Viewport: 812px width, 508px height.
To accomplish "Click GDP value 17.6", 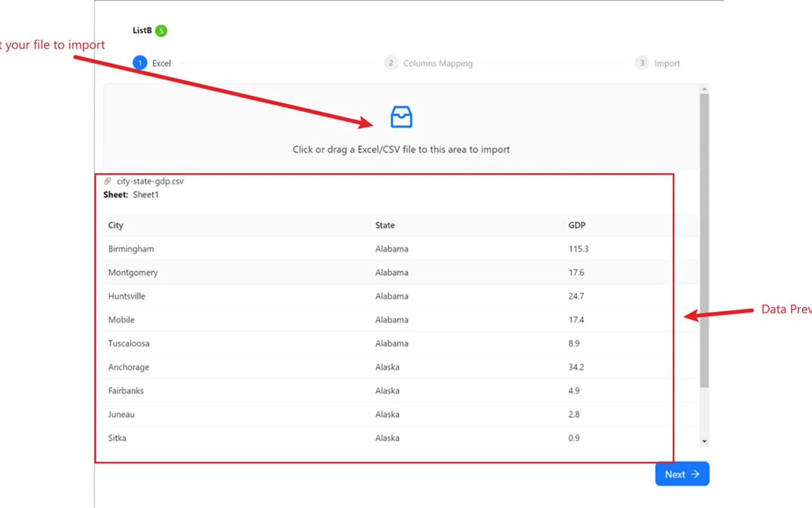I will 576,273.
